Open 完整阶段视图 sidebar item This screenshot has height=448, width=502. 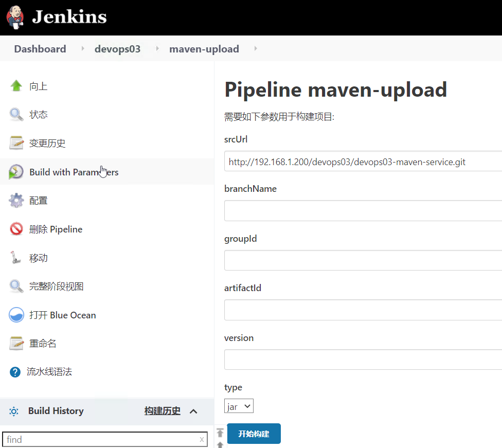57,286
